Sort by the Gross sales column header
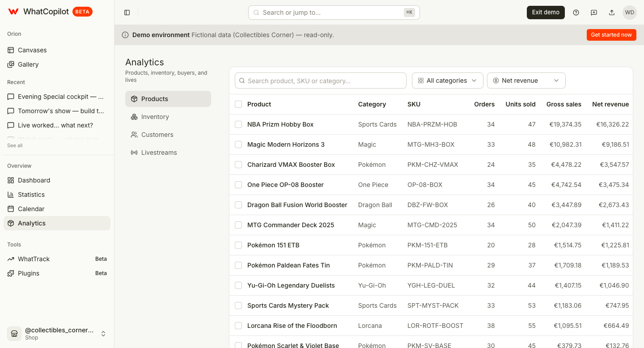The height and width of the screenshot is (348, 644). (x=564, y=104)
